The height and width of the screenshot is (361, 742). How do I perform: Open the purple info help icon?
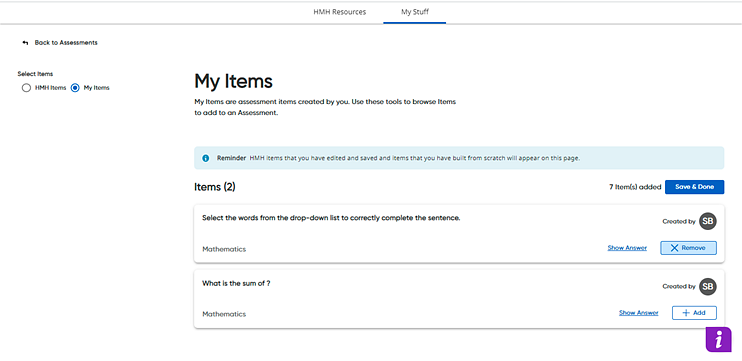718,339
